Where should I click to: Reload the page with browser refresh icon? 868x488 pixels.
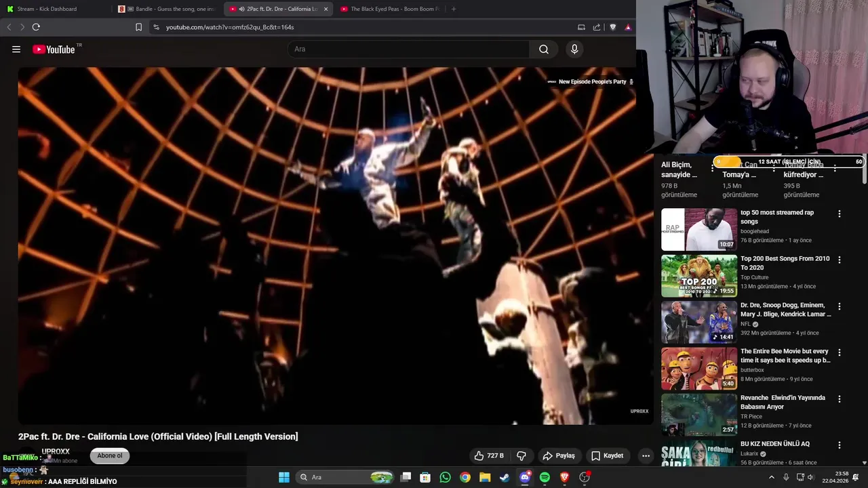pyautogui.click(x=36, y=27)
